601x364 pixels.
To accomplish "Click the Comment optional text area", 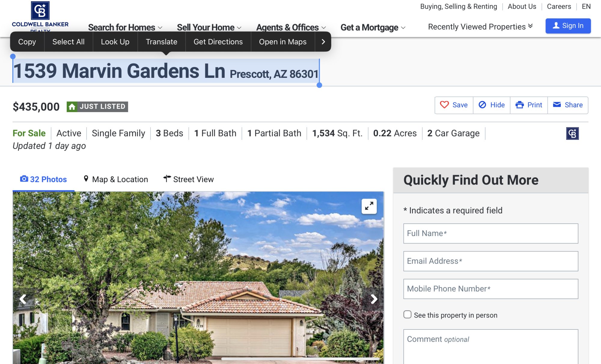I will [x=491, y=347].
